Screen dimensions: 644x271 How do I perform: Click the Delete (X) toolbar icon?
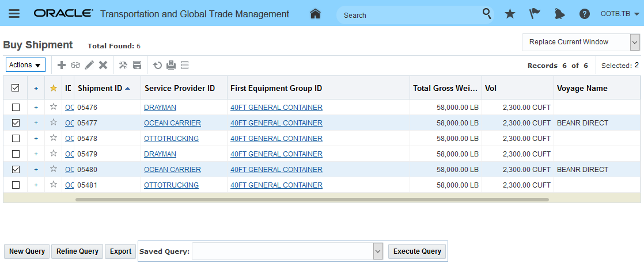[103, 65]
